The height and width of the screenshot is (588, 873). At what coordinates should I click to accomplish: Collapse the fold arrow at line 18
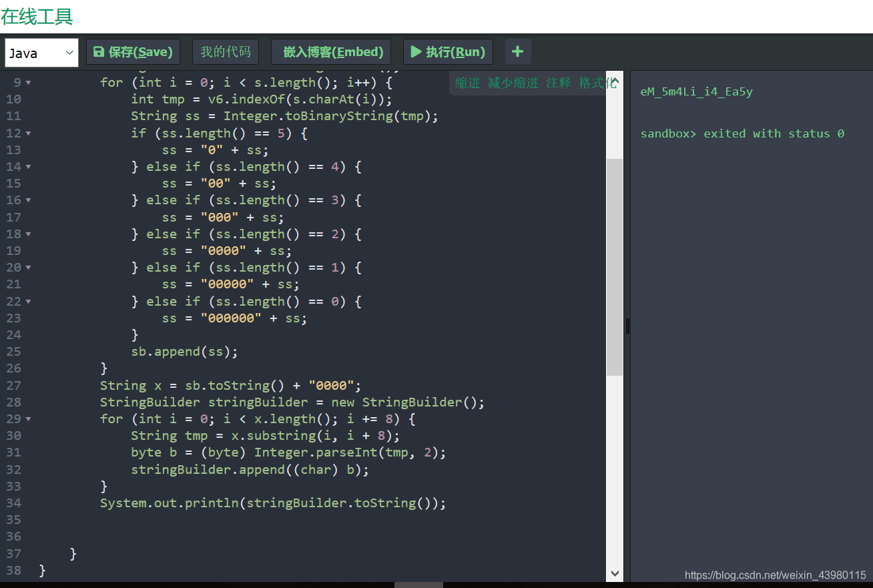(28, 234)
